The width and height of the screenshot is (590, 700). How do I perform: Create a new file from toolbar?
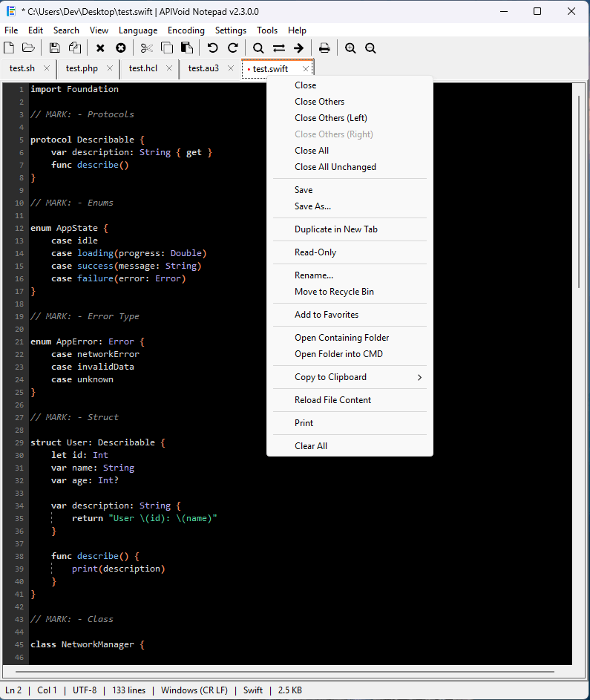click(x=9, y=48)
